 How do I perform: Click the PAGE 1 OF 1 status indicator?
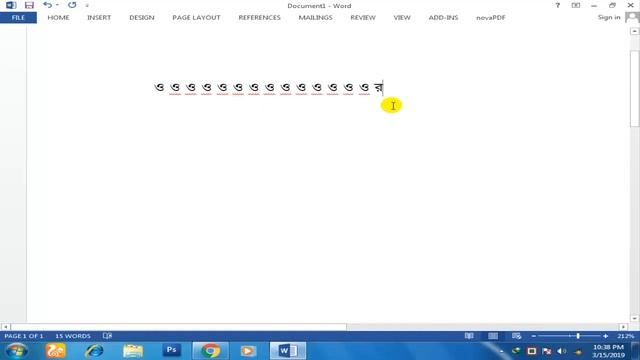[x=24, y=336]
